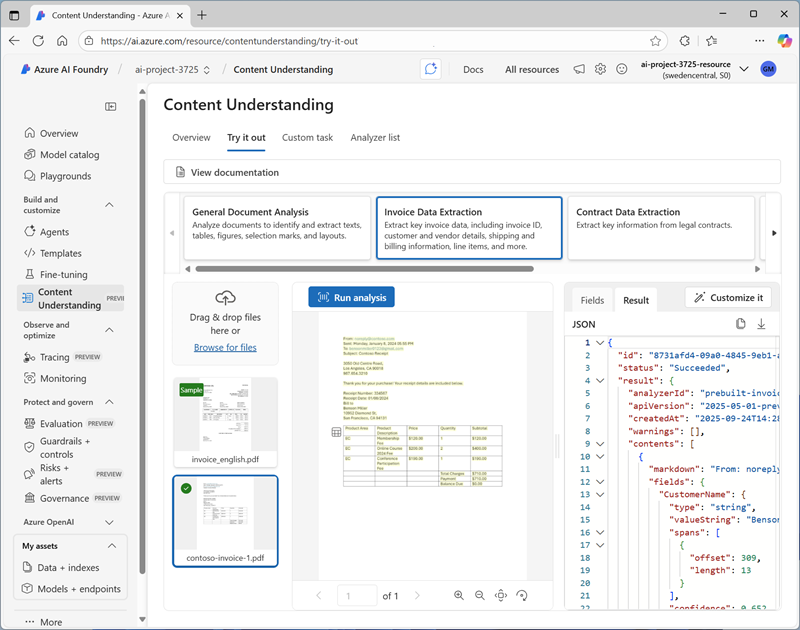Click the zoom out magnifier icon
This screenshot has width=800, height=630.
pos(480,595)
